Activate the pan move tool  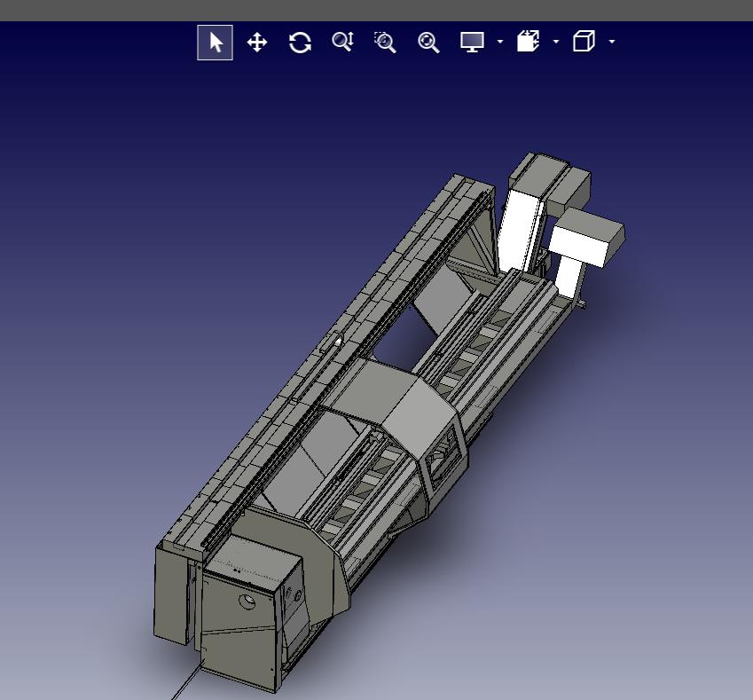coord(257,43)
